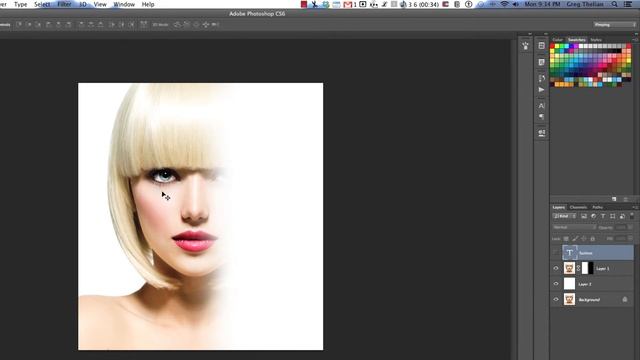Screen dimensions: 640x360
Task: Open the Layers panel flyout menu
Action: [x=635, y=207]
